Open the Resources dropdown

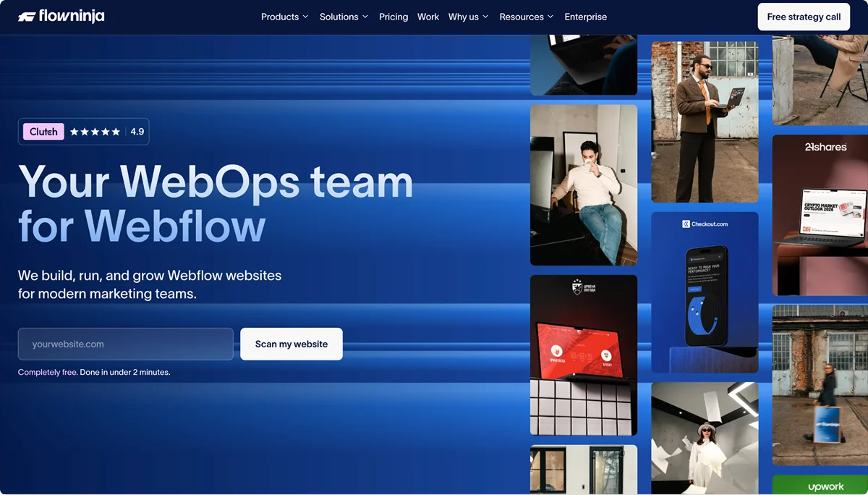point(526,16)
